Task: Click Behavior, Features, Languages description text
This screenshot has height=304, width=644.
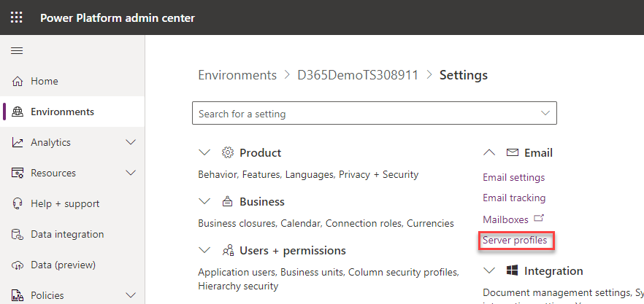Action: pos(308,175)
